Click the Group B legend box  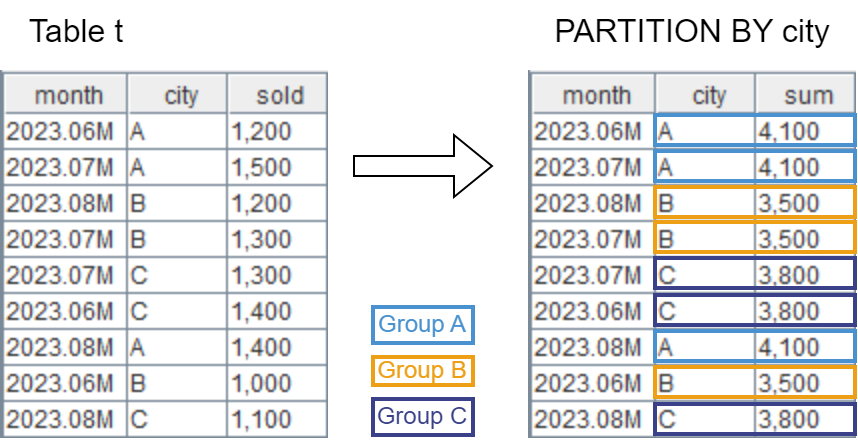[x=422, y=370]
